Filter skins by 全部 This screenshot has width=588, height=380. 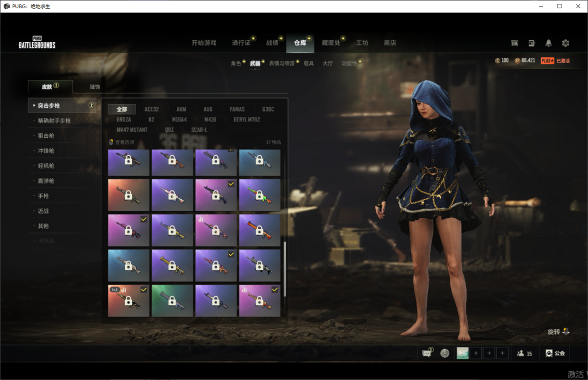click(x=121, y=109)
